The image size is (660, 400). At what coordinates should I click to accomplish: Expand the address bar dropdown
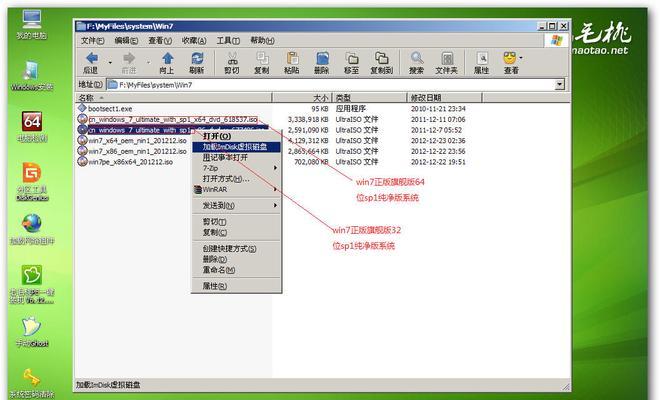(x=559, y=85)
